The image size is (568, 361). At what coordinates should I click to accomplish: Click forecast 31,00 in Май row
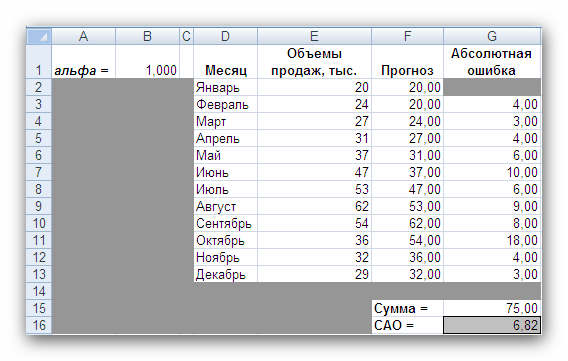[x=408, y=155]
